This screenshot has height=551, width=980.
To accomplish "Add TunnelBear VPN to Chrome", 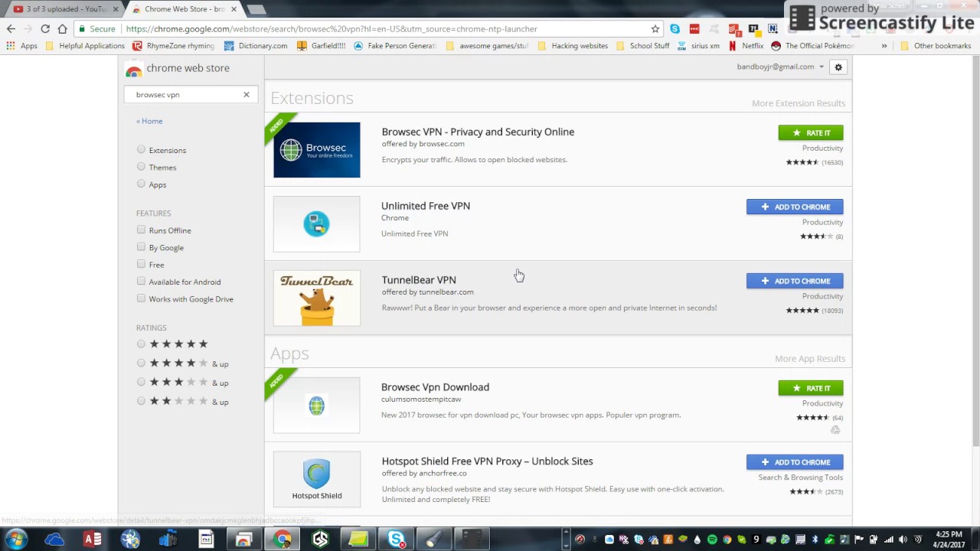I will click(795, 281).
